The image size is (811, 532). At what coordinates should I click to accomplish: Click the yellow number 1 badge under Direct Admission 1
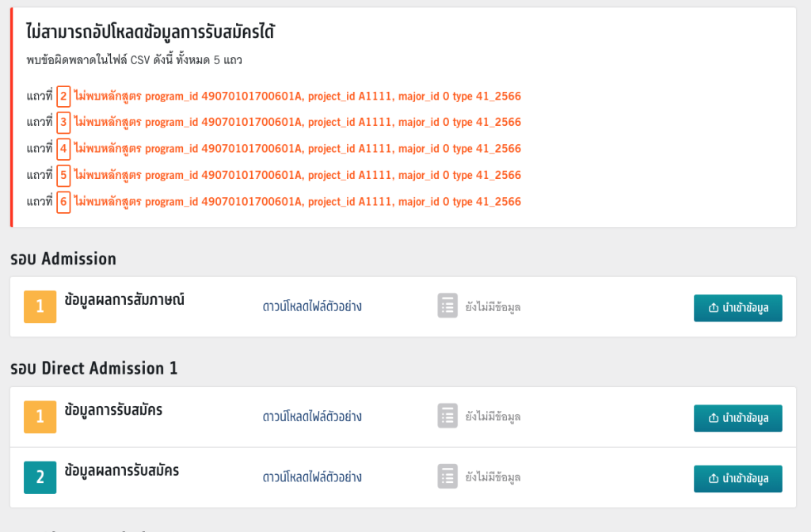coord(40,417)
